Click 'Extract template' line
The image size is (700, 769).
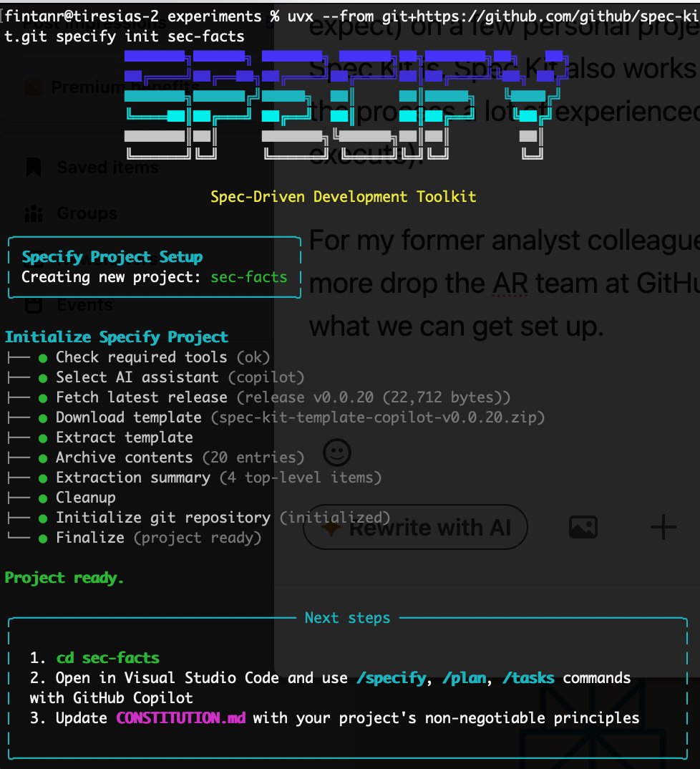pos(124,437)
